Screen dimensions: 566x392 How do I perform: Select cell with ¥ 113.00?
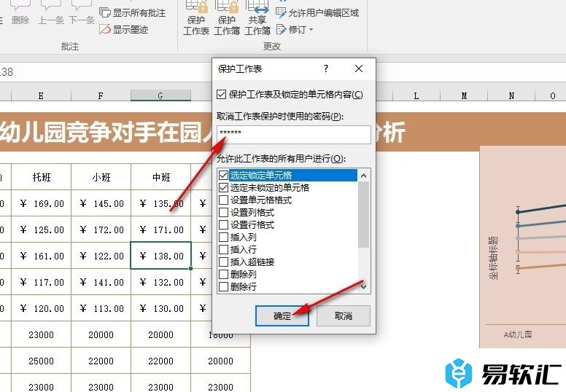[x=101, y=309]
